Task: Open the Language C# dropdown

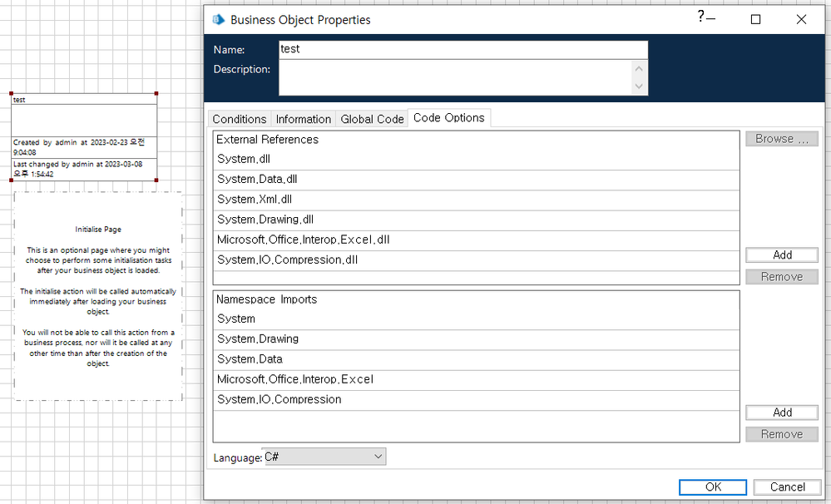Action: click(324, 457)
